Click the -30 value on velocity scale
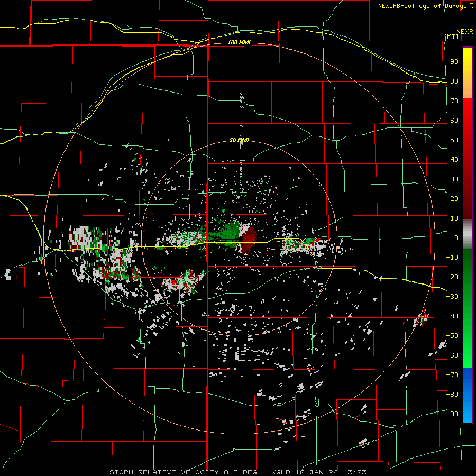The height and width of the screenshot is (476, 476). coord(452,297)
